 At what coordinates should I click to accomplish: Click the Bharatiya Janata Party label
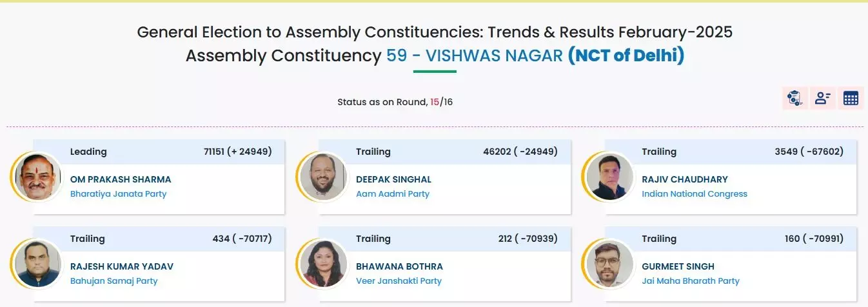[118, 194]
